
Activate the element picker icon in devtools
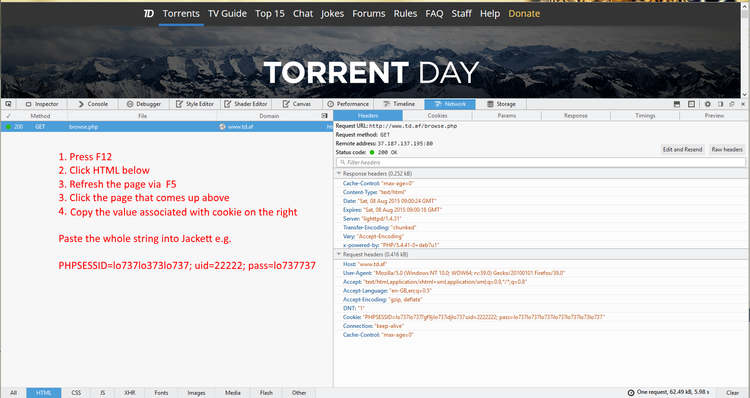[x=8, y=104]
